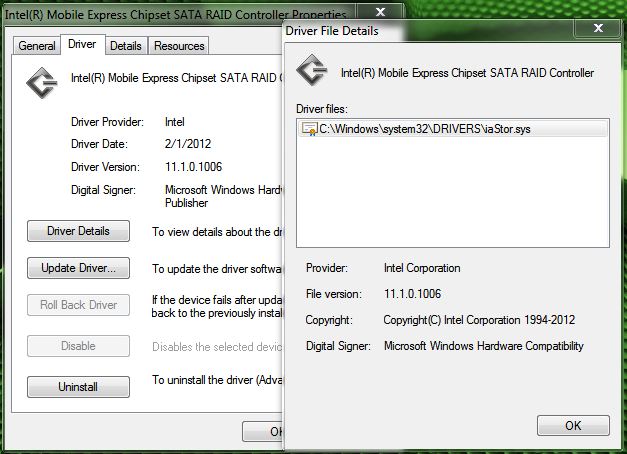Click the Update Driver button
627x454 pixels.
click(78, 268)
